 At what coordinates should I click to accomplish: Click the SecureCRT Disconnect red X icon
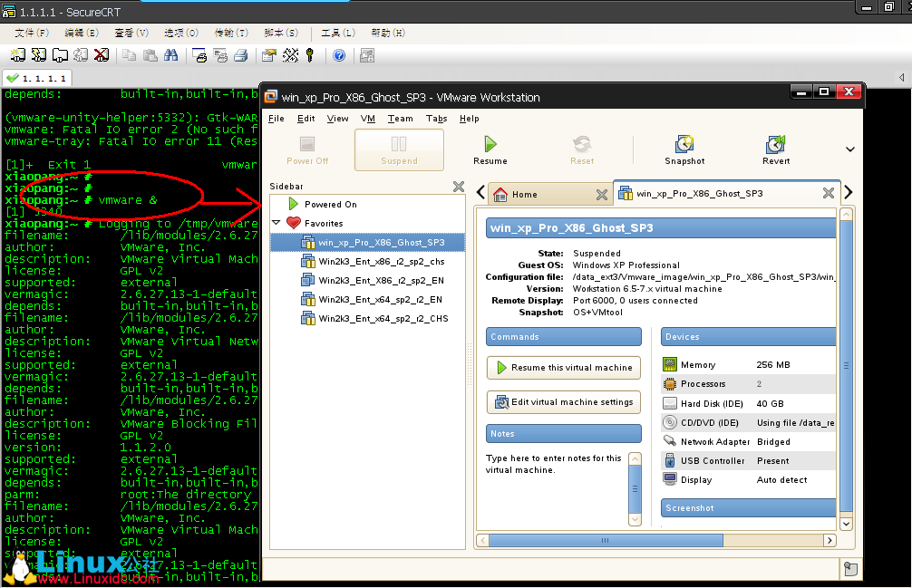(x=102, y=55)
